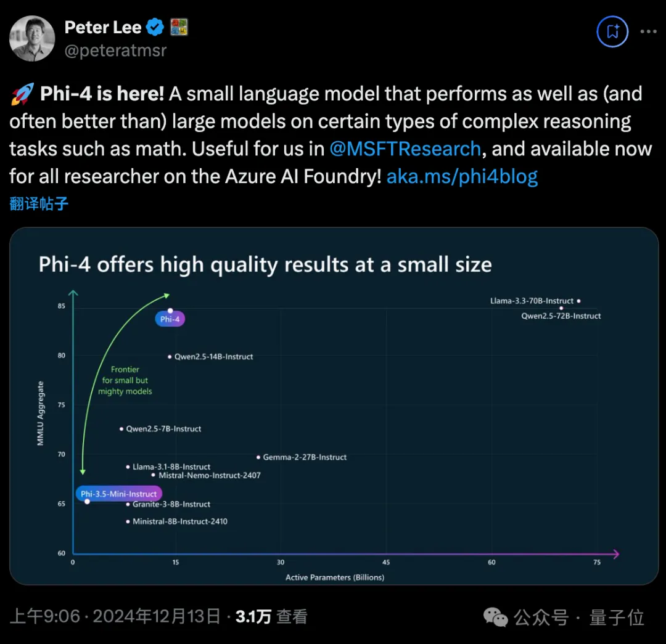
Task: Click the @peteratmsr handle
Action: pos(115,51)
